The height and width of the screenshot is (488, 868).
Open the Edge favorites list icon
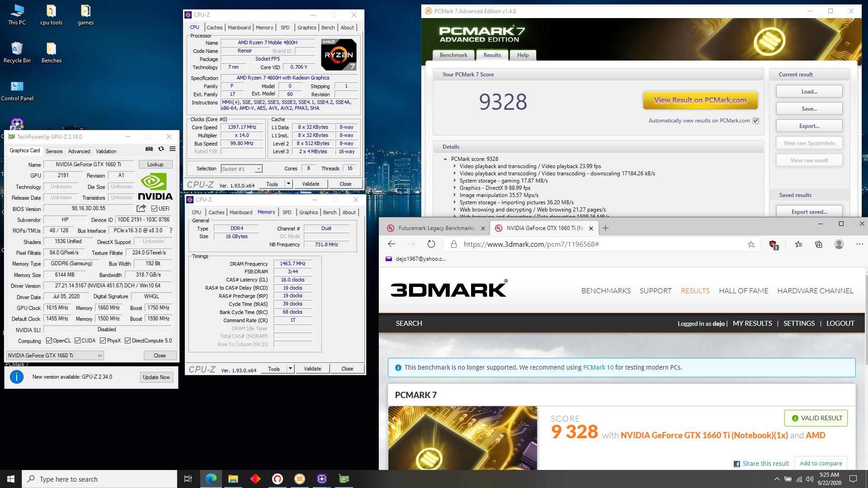pos(798,244)
